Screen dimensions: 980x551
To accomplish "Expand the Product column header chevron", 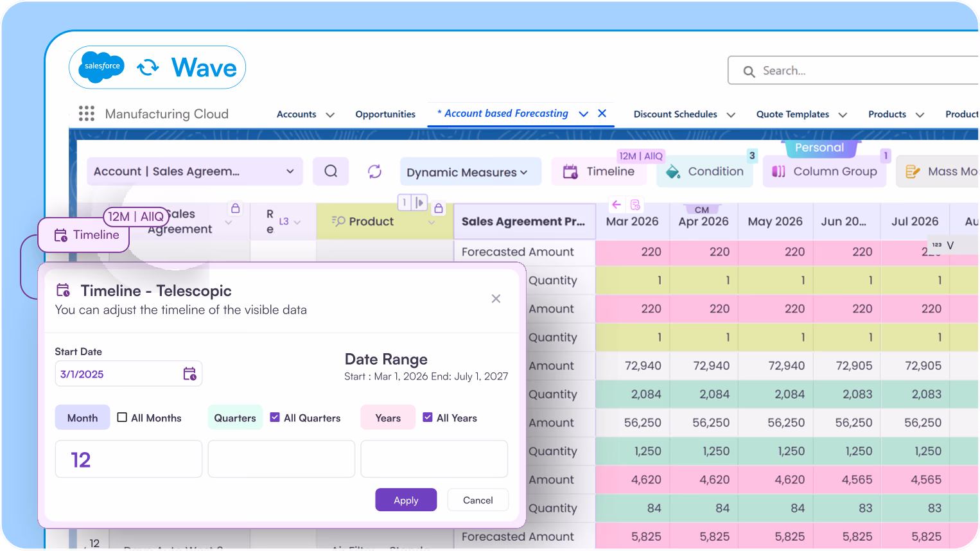I will click(x=431, y=222).
